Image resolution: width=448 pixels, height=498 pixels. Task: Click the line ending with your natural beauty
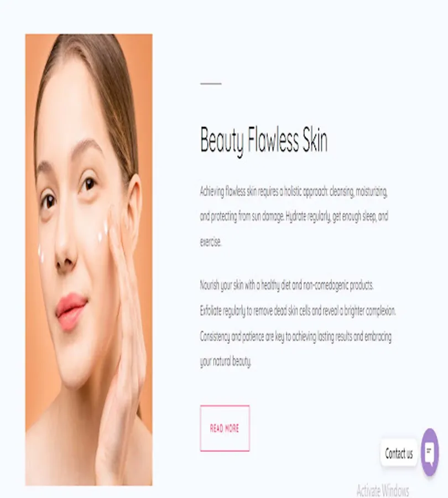226,361
